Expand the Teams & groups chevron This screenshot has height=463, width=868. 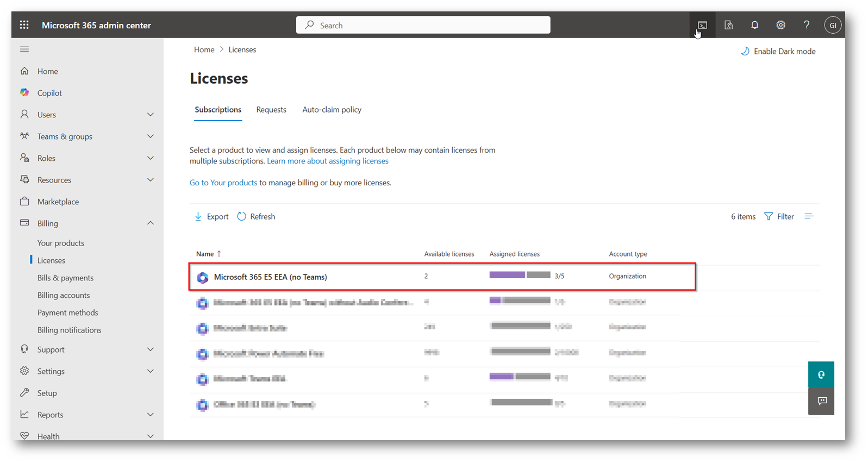click(151, 136)
